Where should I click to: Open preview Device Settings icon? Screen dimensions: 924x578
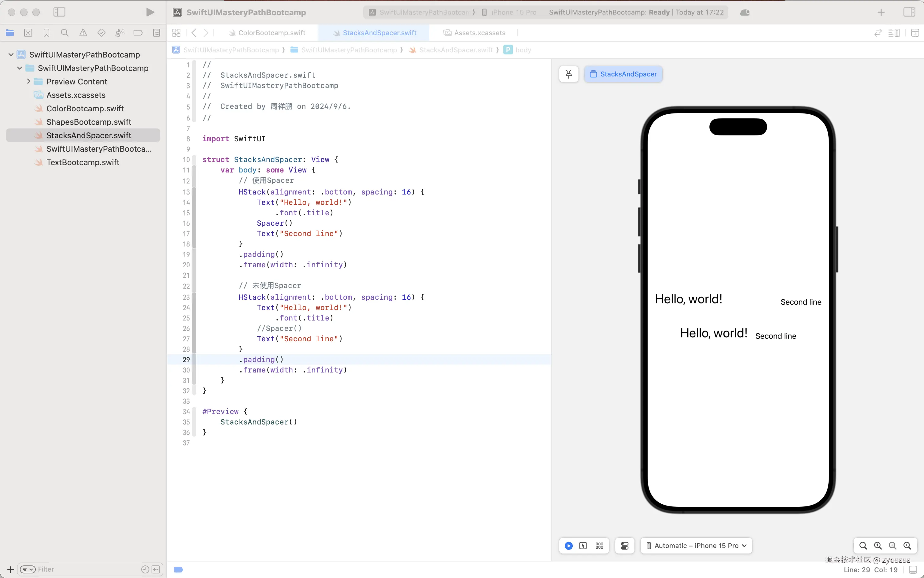(624, 546)
